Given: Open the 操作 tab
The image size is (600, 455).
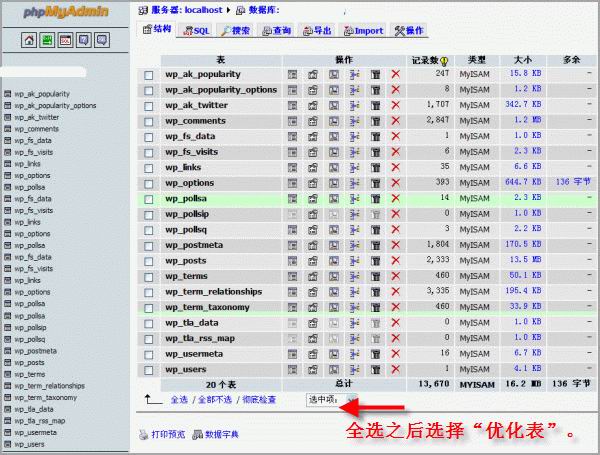Looking at the screenshot, I should coord(409,31).
